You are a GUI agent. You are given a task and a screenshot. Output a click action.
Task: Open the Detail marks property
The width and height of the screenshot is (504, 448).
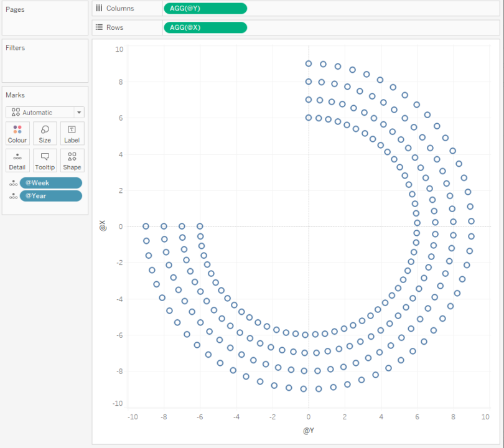[x=17, y=161]
